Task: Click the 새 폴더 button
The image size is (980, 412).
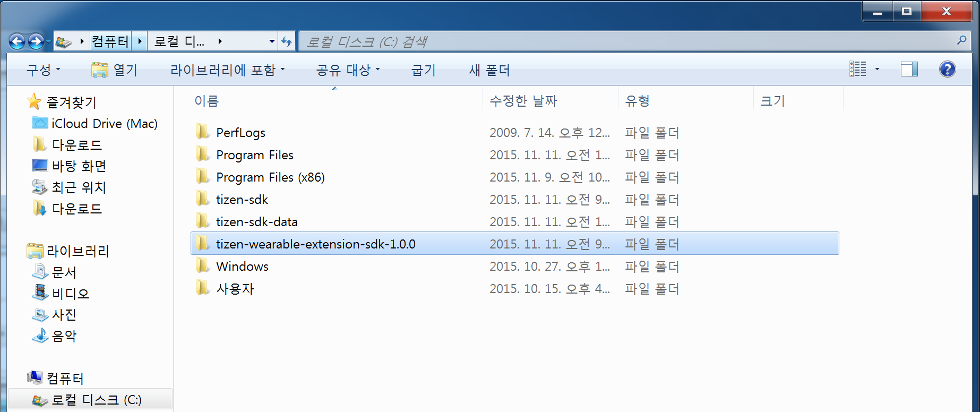Action: 489,70
